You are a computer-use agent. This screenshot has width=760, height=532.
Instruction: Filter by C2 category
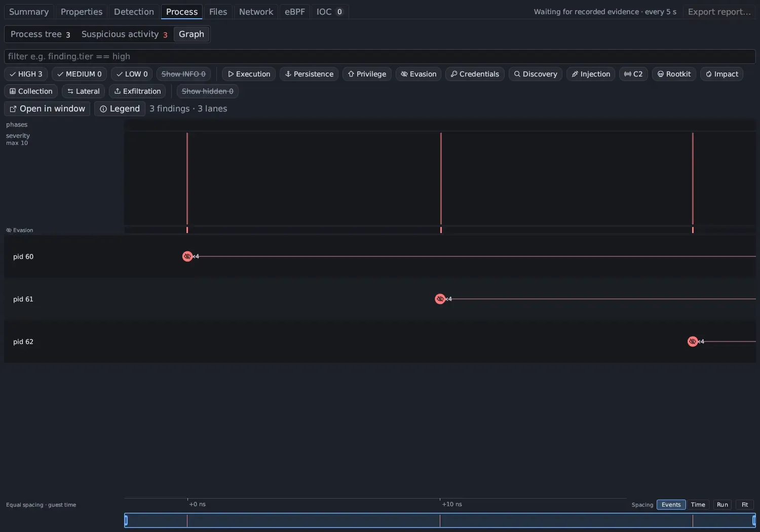coord(633,74)
